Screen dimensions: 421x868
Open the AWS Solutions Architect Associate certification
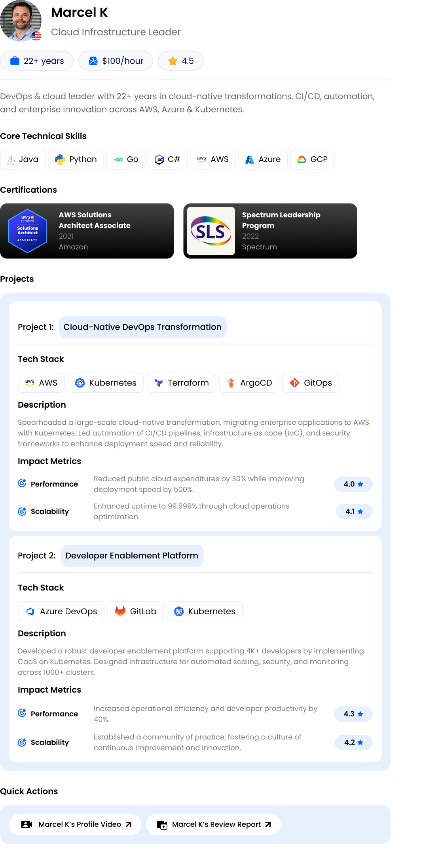click(87, 231)
